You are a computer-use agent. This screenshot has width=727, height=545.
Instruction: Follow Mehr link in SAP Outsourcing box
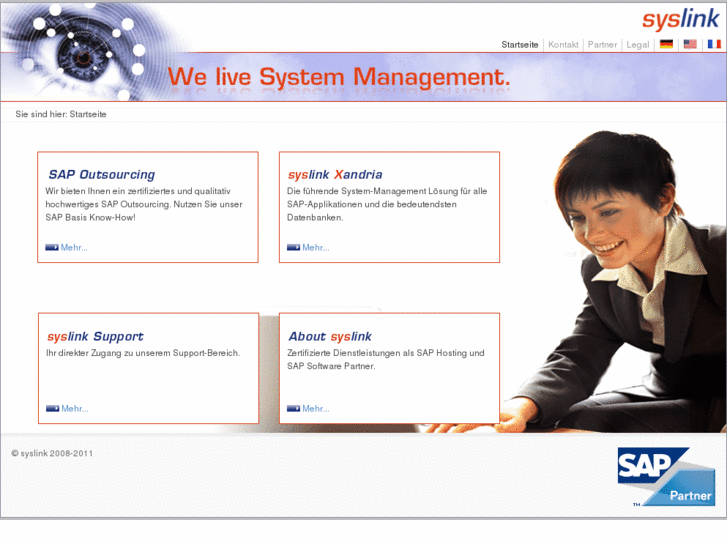coord(74,248)
